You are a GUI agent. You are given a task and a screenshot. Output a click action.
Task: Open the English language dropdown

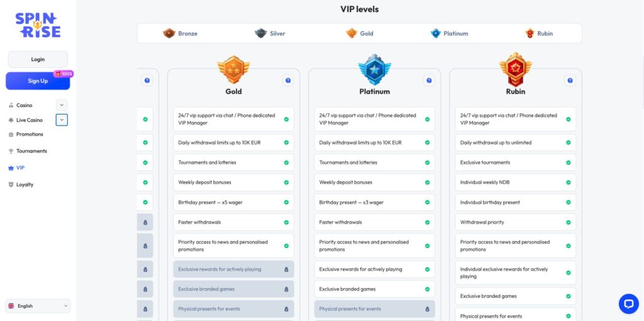[38, 306]
